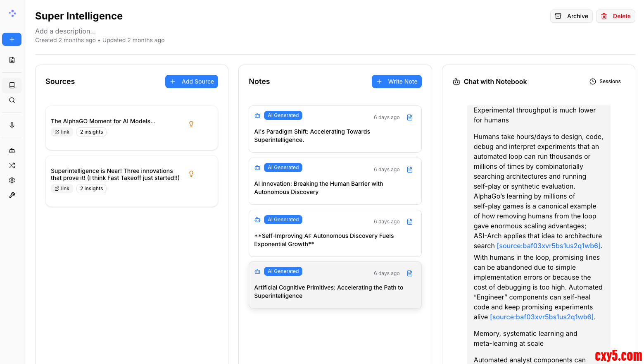Image resolution: width=644 pixels, height=364 pixels.
Task: Open search from the magnifier sidebar icon
Action: [12, 100]
